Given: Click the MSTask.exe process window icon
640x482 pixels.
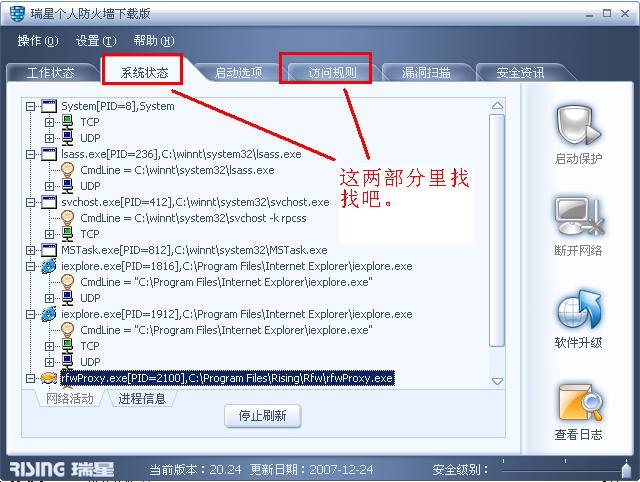Looking at the screenshot, I should pos(49,250).
